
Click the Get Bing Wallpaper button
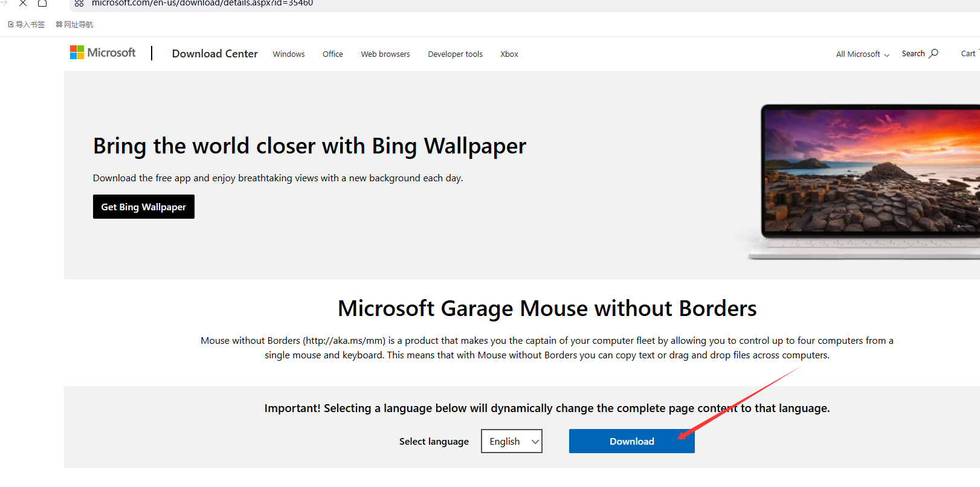click(144, 207)
